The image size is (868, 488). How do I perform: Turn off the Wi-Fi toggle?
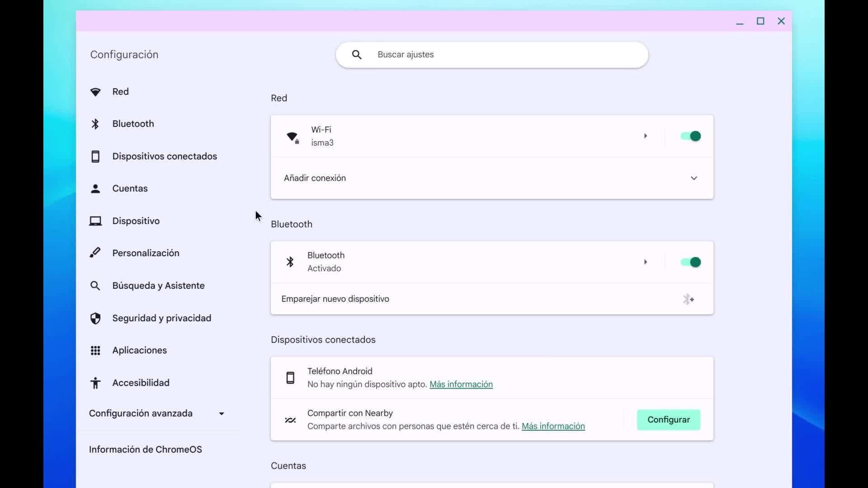tap(690, 136)
